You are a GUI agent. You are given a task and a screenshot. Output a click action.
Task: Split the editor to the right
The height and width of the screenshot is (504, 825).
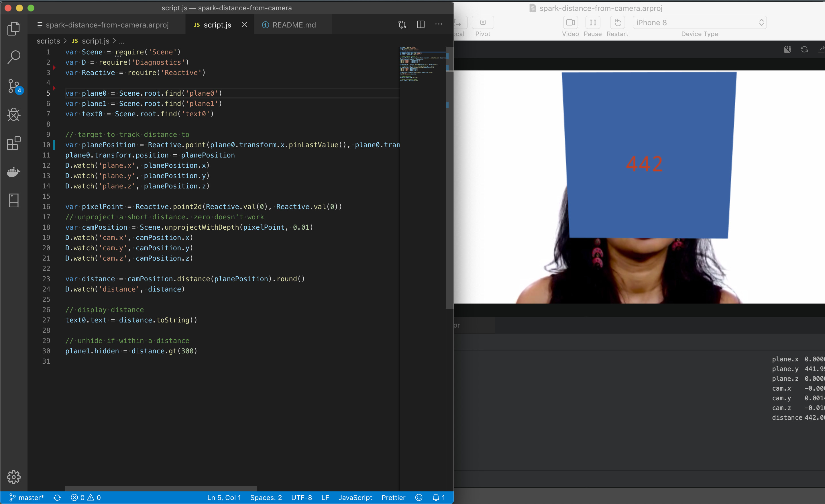[421, 24]
